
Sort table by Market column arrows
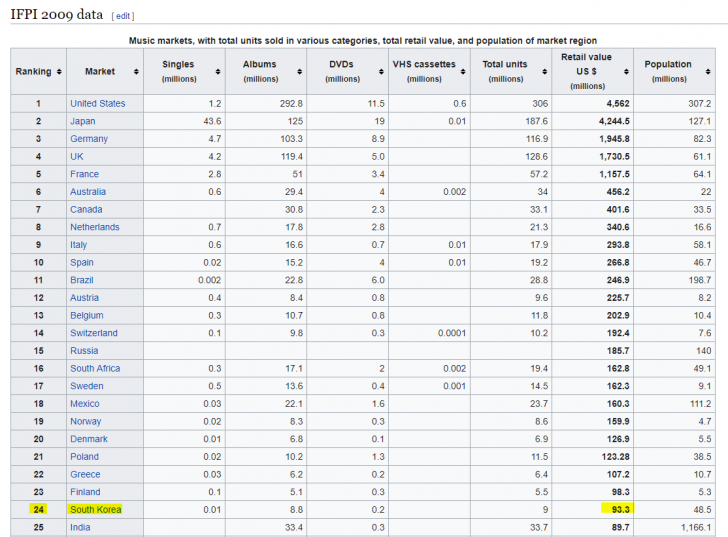coord(146,72)
